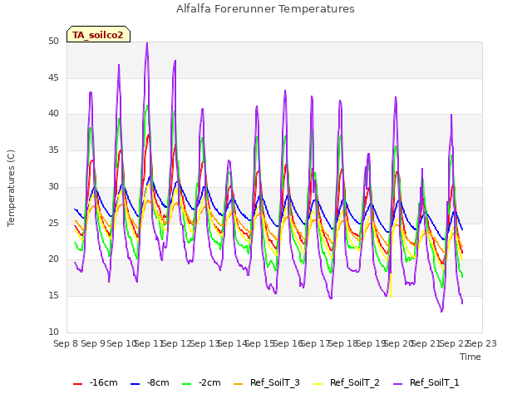Click the Sep 9 x-axis label
532x399 pixels.
[93, 343]
